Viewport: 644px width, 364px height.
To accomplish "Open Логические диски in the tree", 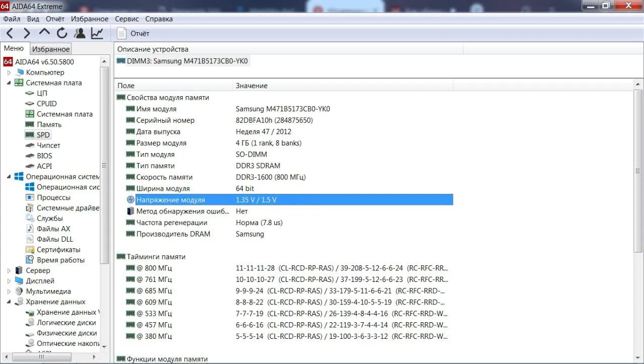I will (x=66, y=323).
